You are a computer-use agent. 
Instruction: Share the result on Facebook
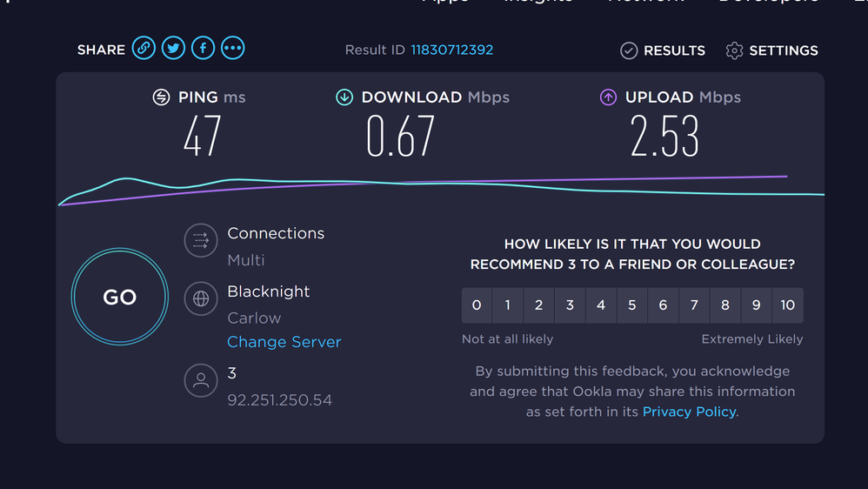[204, 49]
